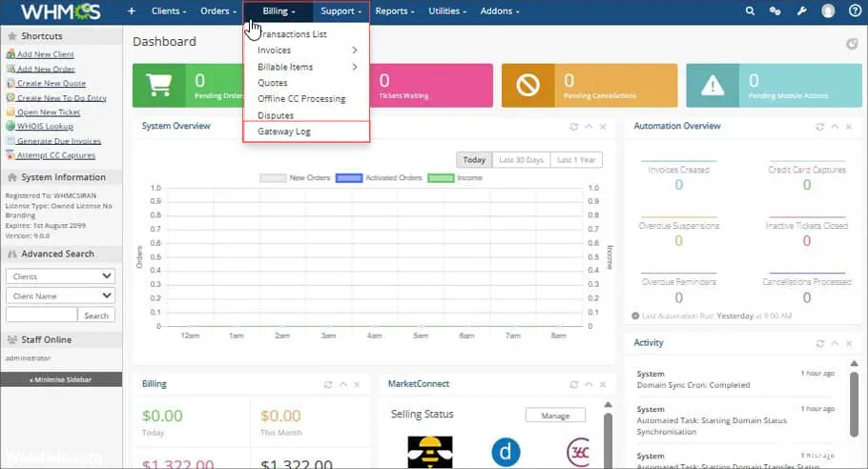Open the Clients top menu
Image resolution: width=868 pixels, height=469 pixels.
tap(169, 11)
